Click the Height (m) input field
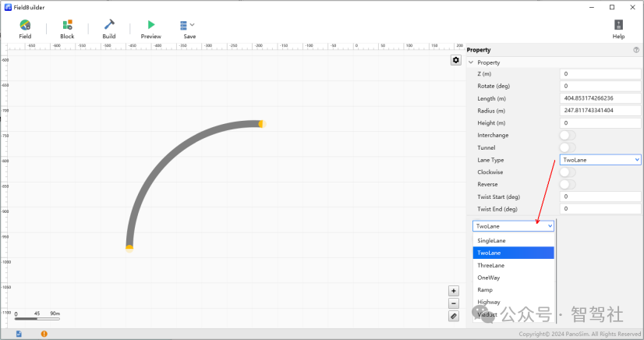 click(x=600, y=122)
